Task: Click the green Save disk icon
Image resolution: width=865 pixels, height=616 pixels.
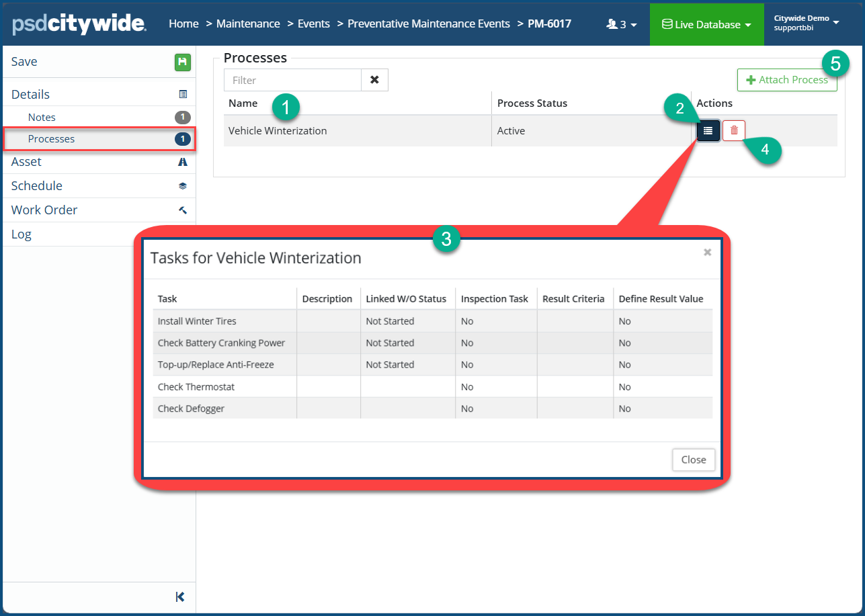Action: (183, 62)
